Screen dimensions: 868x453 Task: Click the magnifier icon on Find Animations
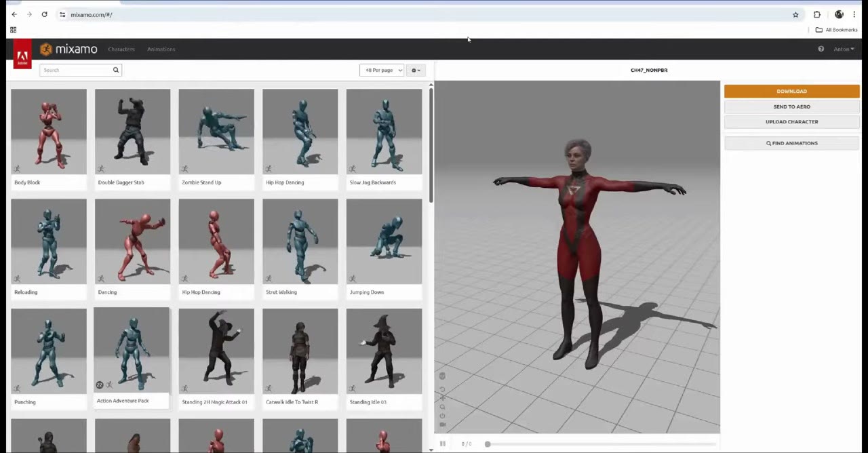click(x=768, y=143)
